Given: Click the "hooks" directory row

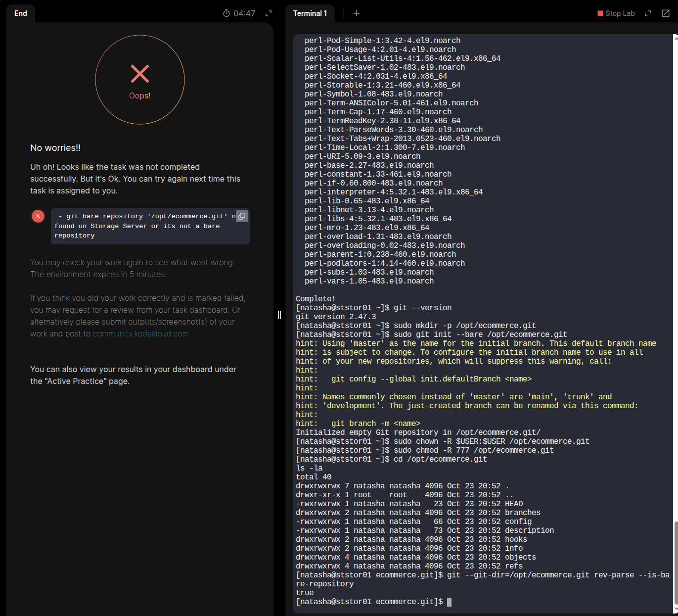Looking at the screenshot, I should (411, 539).
